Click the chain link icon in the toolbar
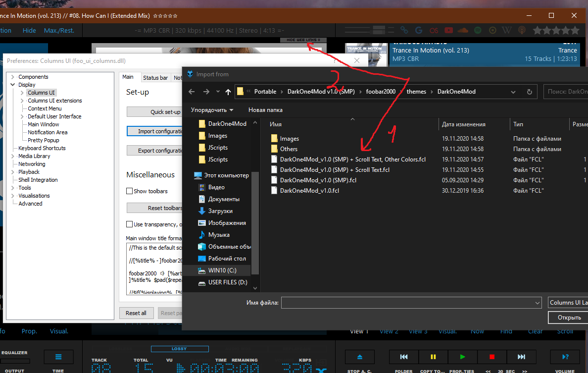 (x=404, y=30)
